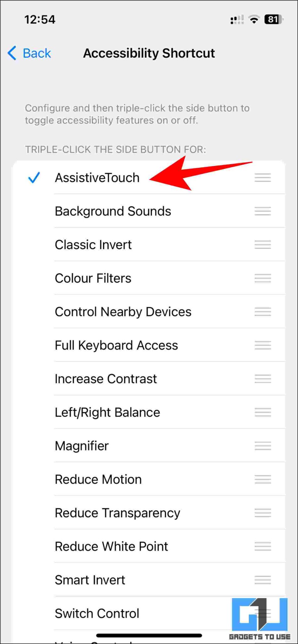Click the reorder handle next to Background Sounds
Image resolution: width=298 pixels, height=644 pixels.
[263, 211]
